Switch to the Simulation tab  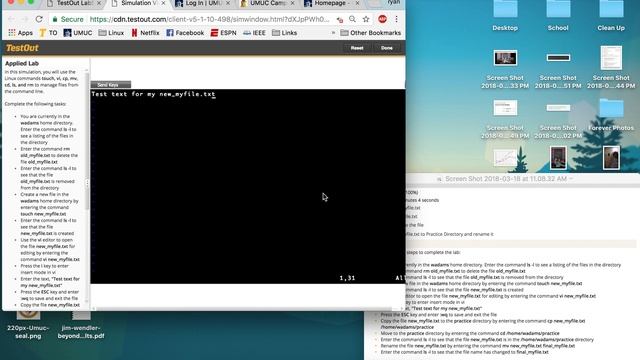point(139,4)
